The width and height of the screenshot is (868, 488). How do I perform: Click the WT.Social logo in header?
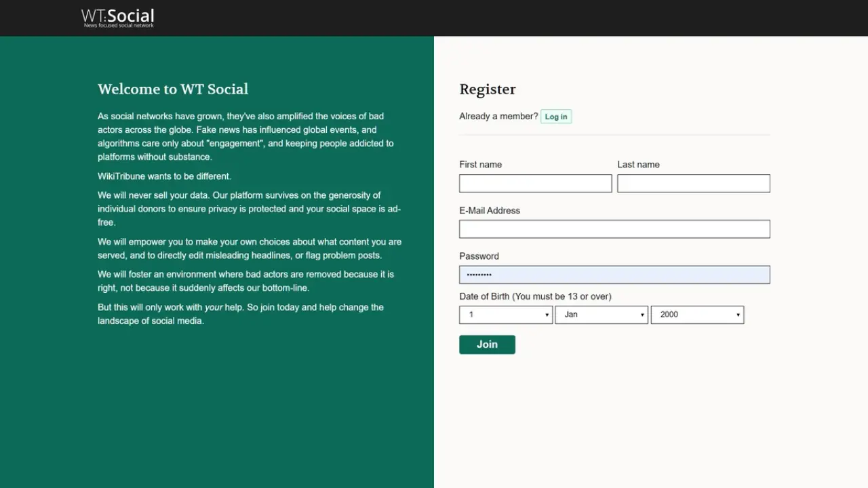118,16
